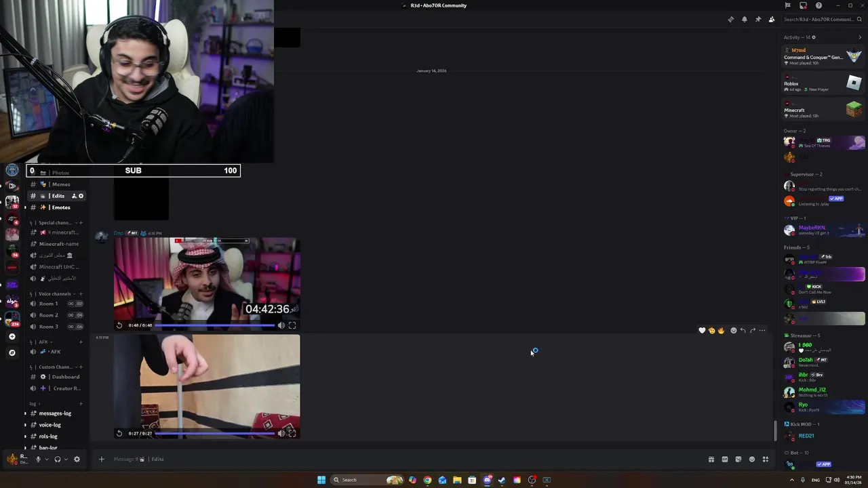This screenshot has height=488, width=868.
Task: Open Edits channel settings gear
Action: pos(81,196)
